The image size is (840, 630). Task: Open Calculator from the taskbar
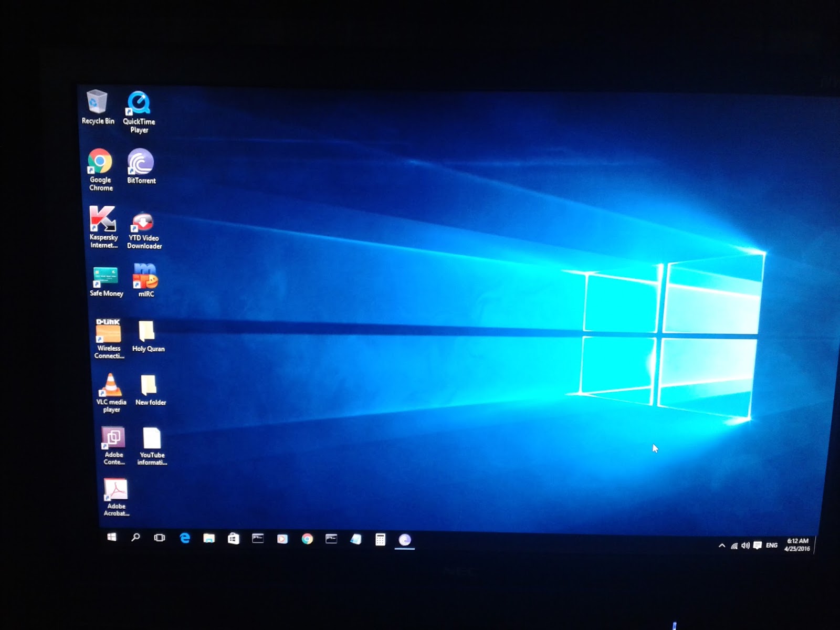tap(381, 540)
